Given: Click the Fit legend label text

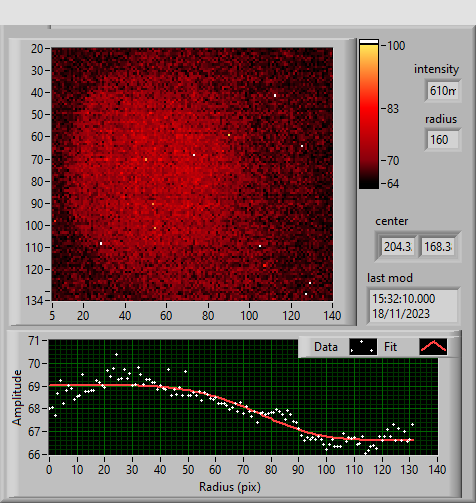Looking at the screenshot, I should tap(390, 347).
